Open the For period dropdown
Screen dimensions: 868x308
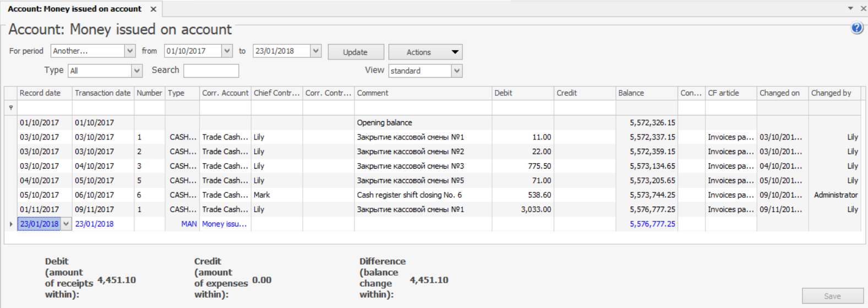[x=130, y=51]
